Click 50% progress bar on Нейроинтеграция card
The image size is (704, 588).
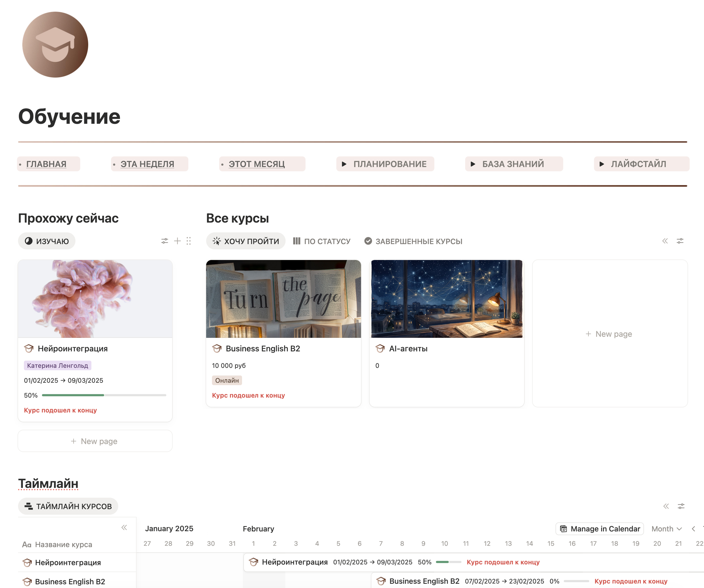click(x=104, y=395)
